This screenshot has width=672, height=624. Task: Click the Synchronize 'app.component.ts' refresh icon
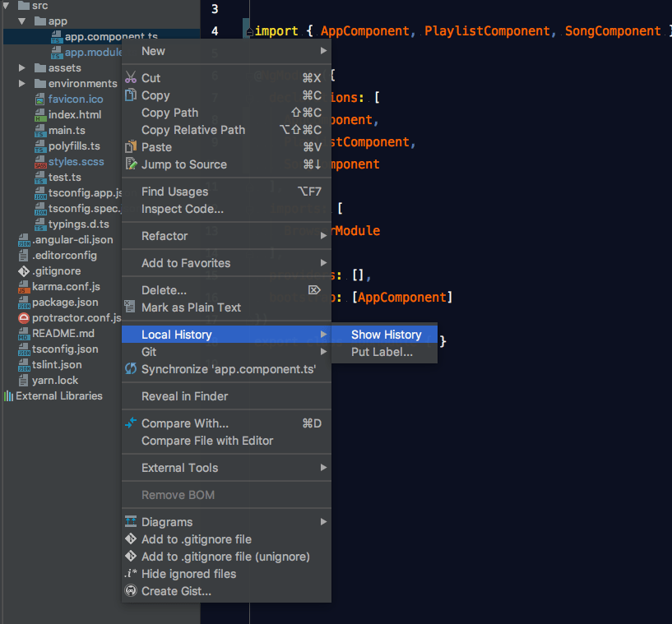click(x=130, y=369)
